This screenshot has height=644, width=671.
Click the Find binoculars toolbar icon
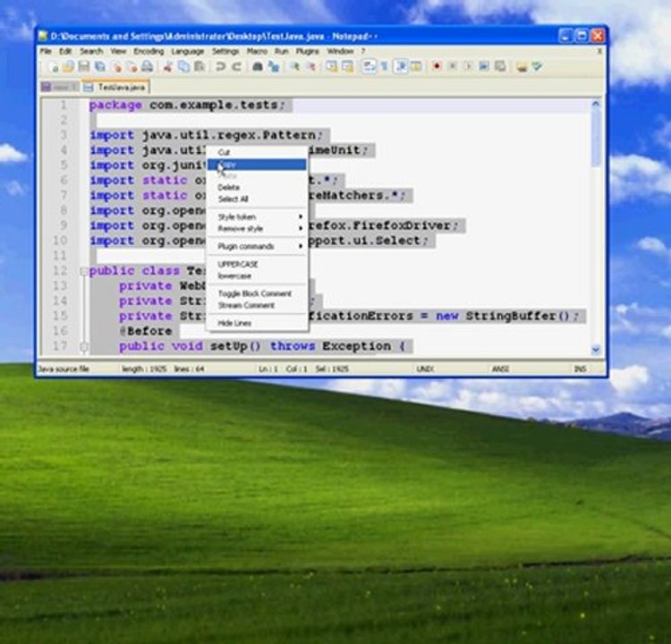(257, 67)
